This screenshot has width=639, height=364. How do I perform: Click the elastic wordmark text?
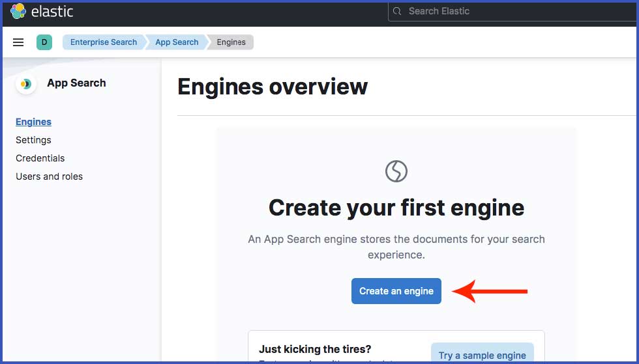[x=52, y=12]
